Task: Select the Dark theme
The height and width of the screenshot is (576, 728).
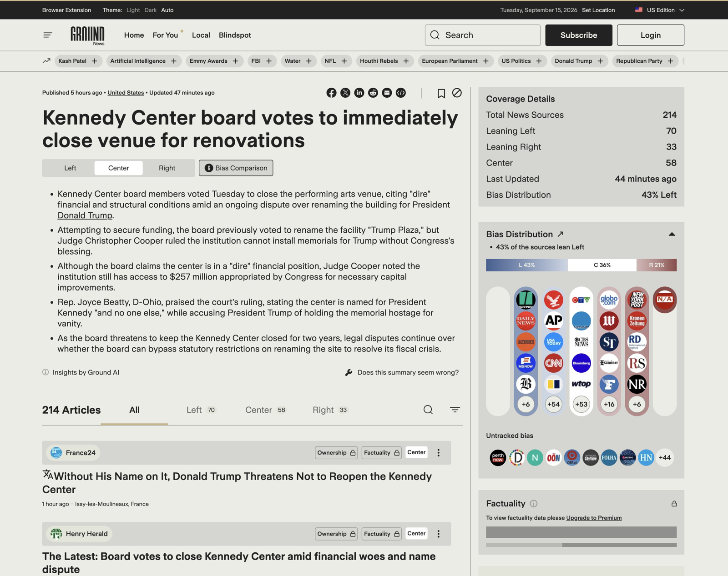Action: pos(151,10)
